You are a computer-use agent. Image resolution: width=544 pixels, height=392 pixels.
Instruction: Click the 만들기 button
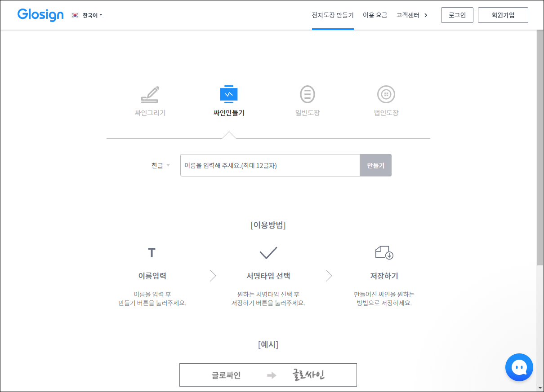[x=375, y=165]
